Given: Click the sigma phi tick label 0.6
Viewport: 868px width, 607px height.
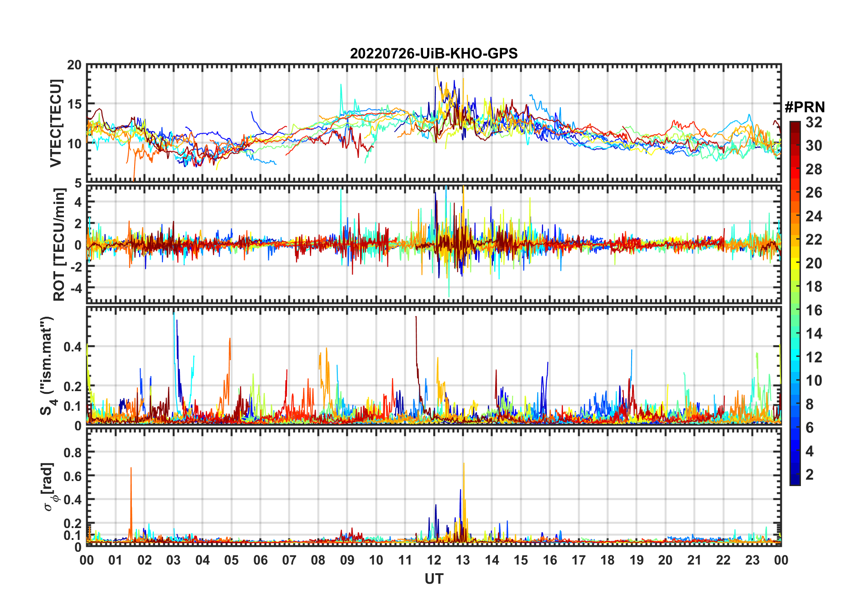Looking at the screenshot, I should 73,476.
